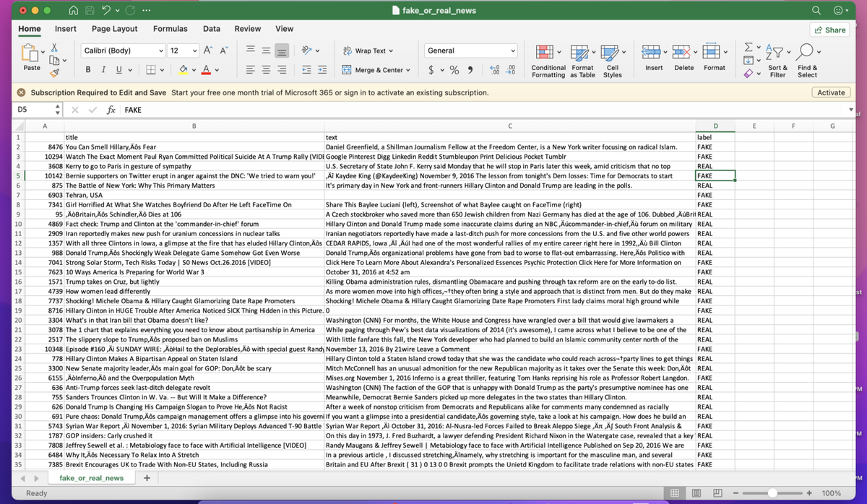The width and height of the screenshot is (867, 504).
Task: Switch to Page Layout tab
Action: [115, 29]
